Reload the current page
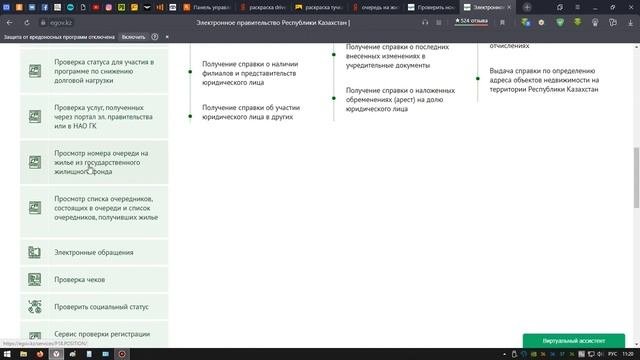This screenshot has height=360, width=640. pos(27,23)
